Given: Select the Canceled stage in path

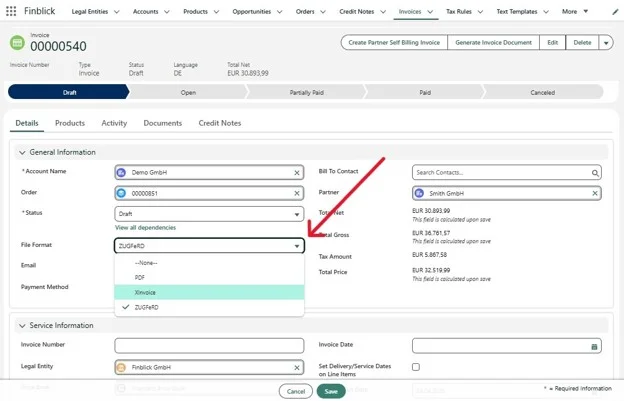Looking at the screenshot, I should [542, 92].
